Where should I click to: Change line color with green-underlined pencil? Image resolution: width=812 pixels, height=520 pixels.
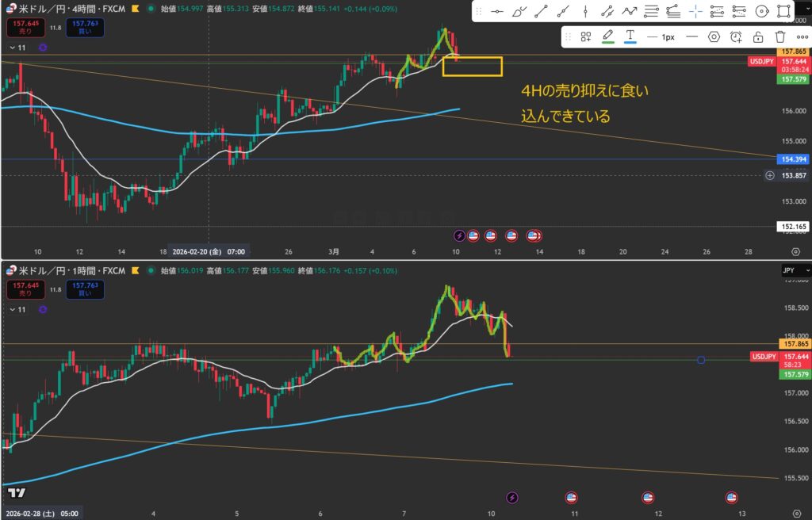[x=608, y=36]
